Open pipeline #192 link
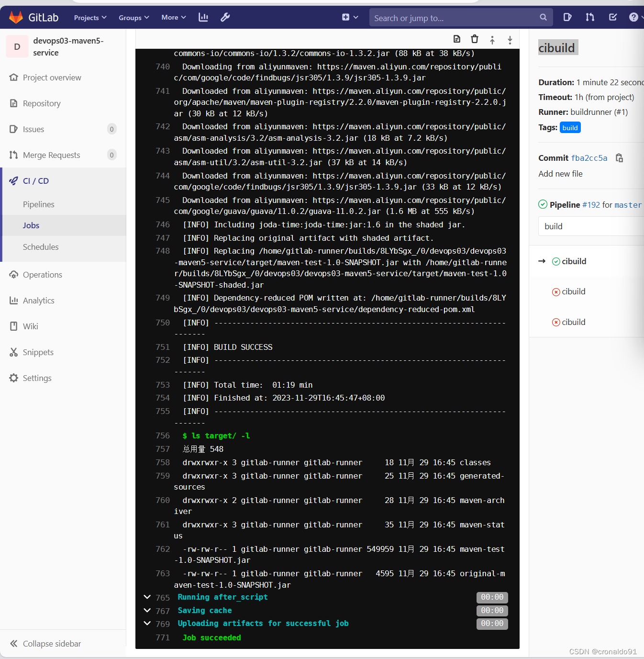Viewport: 644px width, 659px height. point(590,204)
